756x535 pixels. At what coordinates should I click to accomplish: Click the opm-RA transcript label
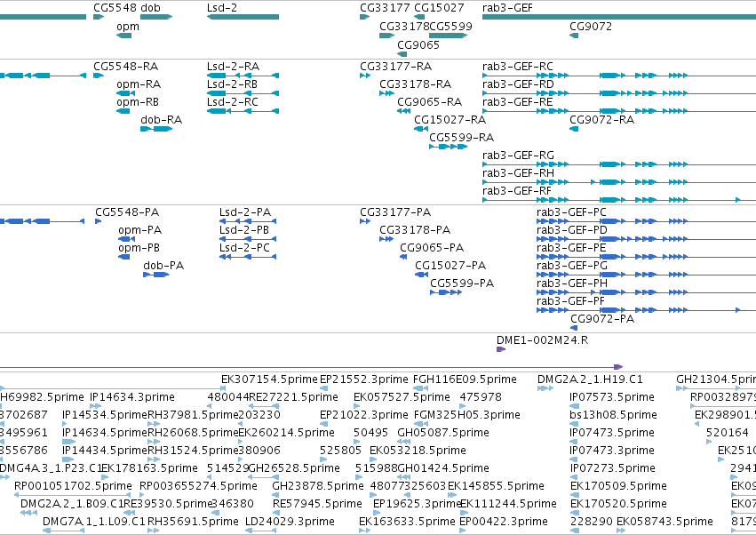[139, 84]
